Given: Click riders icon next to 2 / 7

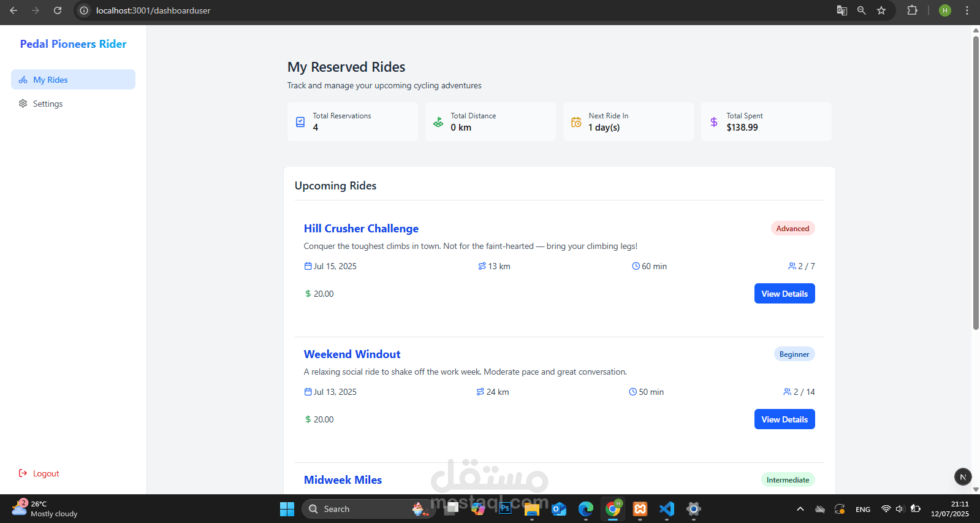Looking at the screenshot, I should click(792, 266).
